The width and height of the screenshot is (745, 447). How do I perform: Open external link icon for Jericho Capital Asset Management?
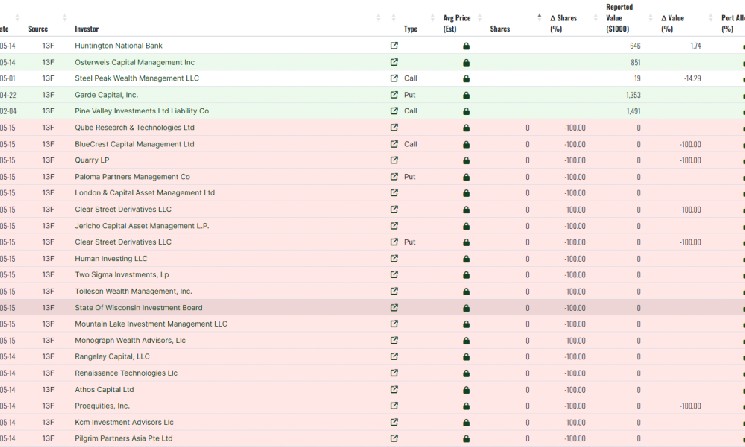(394, 226)
